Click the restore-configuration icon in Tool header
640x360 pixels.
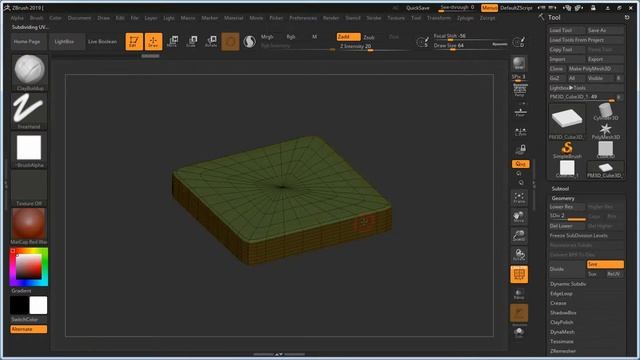tap(627, 17)
